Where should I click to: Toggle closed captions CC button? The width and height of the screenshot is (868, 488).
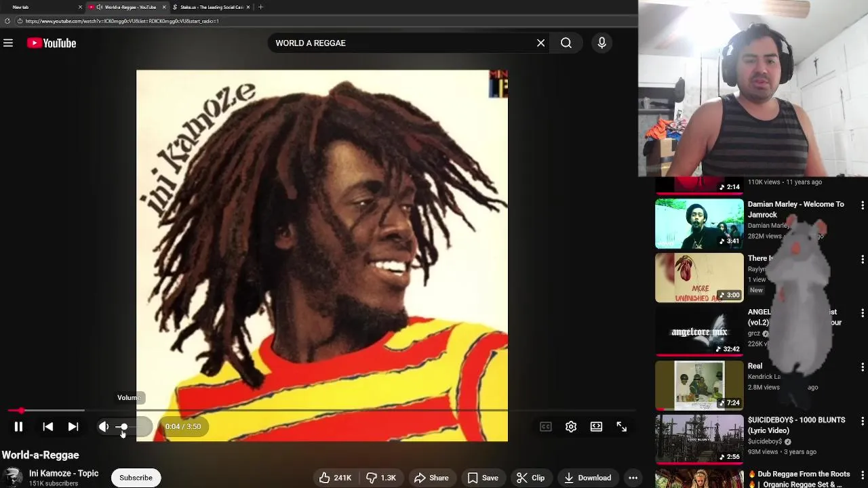[x=546, y=426]
